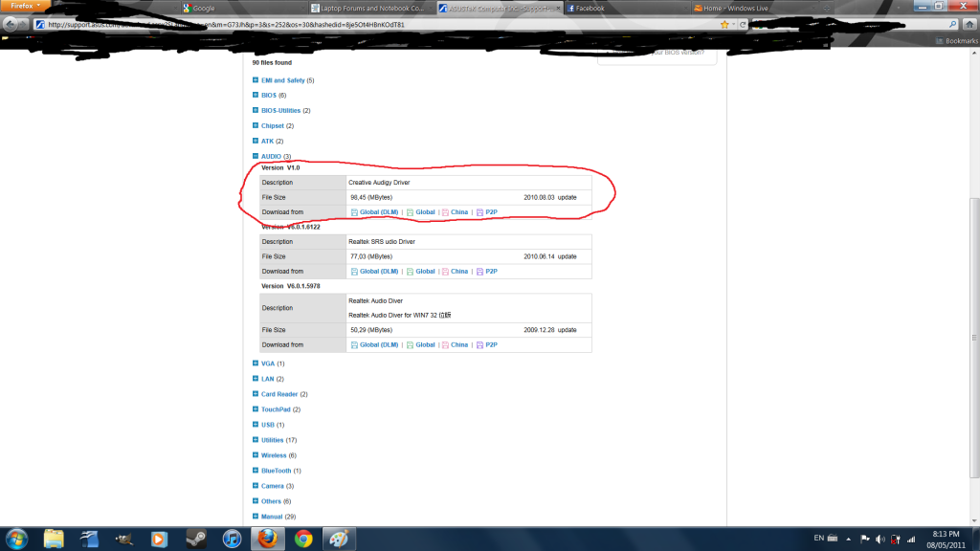Show hidden system tray icons
The image size is (980, 551).
848,539
